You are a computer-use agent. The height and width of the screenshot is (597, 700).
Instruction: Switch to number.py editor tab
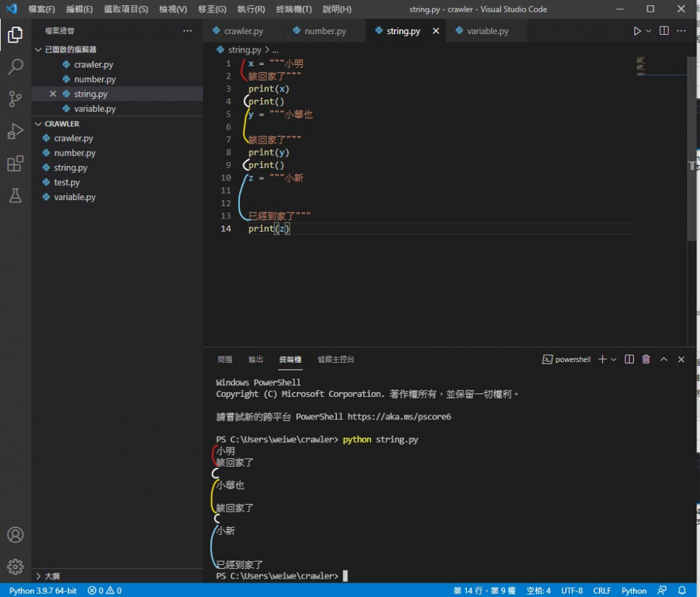point(325,31)
